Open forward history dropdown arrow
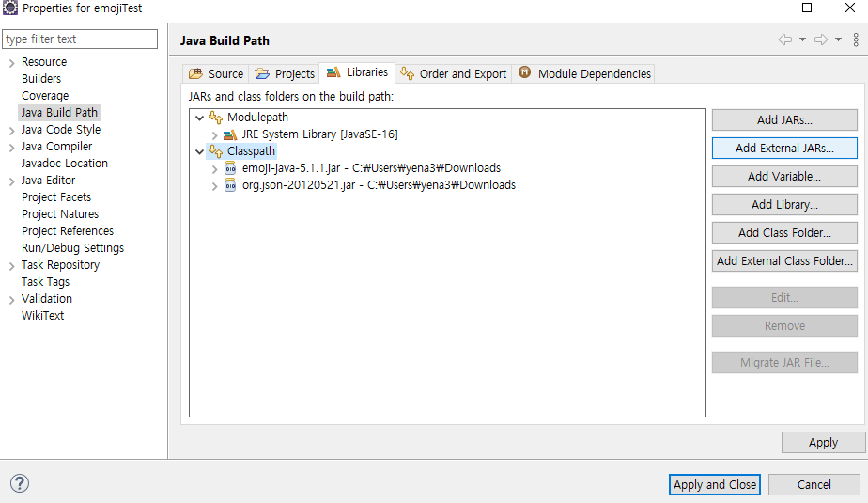The width and height of the screenshot is (868, 503). (x=838, y=39)
